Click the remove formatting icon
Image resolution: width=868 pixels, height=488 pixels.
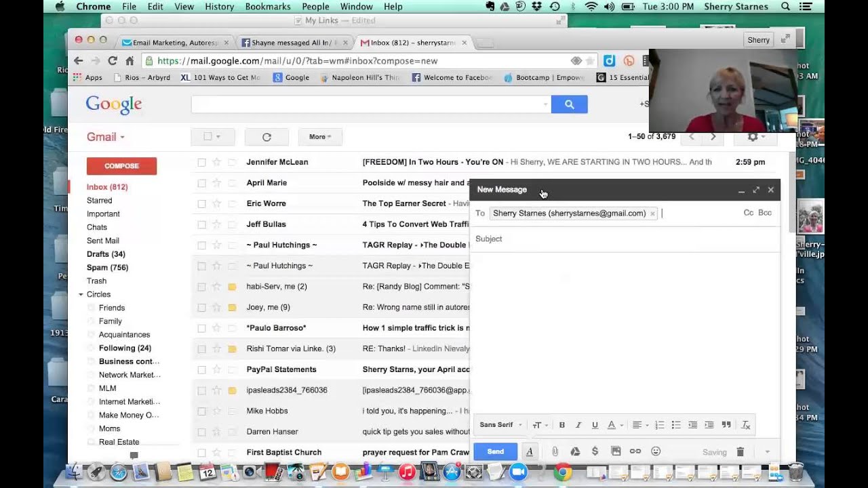tap(746, 425)
